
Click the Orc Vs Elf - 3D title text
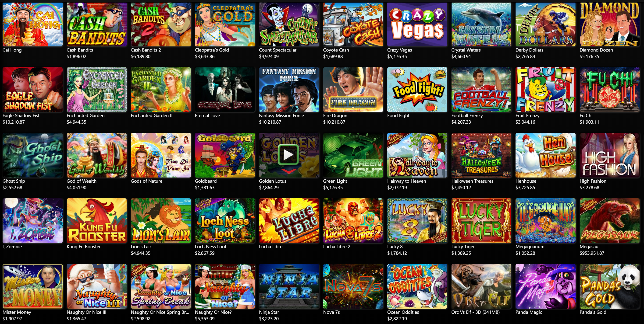pyautogui.click(x=475, y=312)
